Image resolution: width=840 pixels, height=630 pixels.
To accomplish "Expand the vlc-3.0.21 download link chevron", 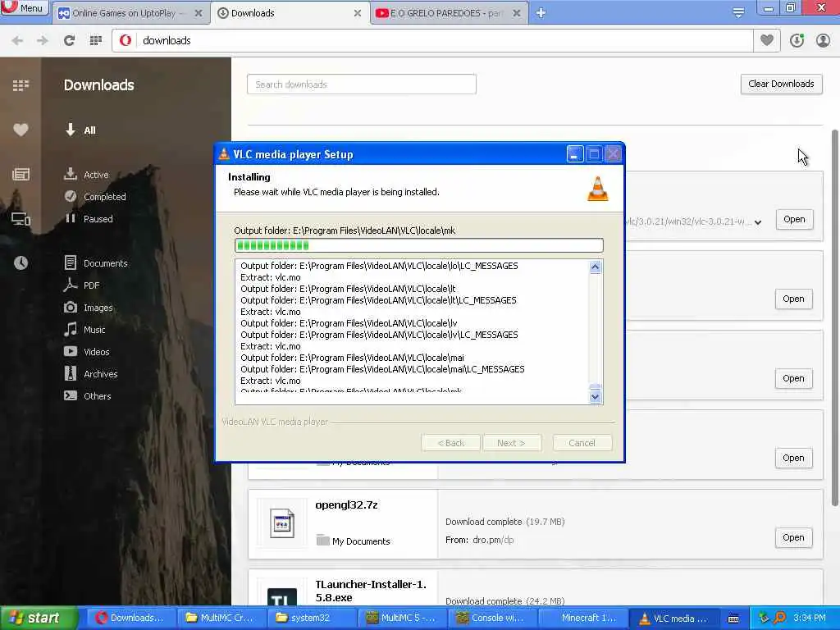I will (x=758, y=222).
